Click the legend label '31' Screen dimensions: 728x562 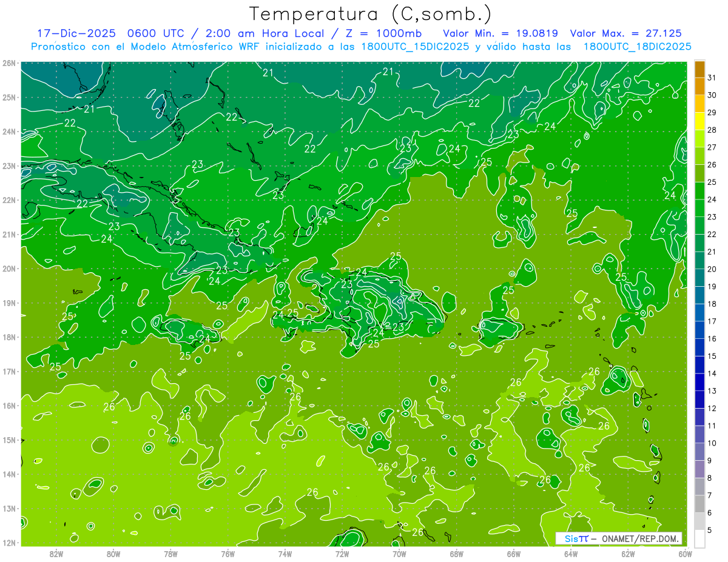(x=712, y=77)
